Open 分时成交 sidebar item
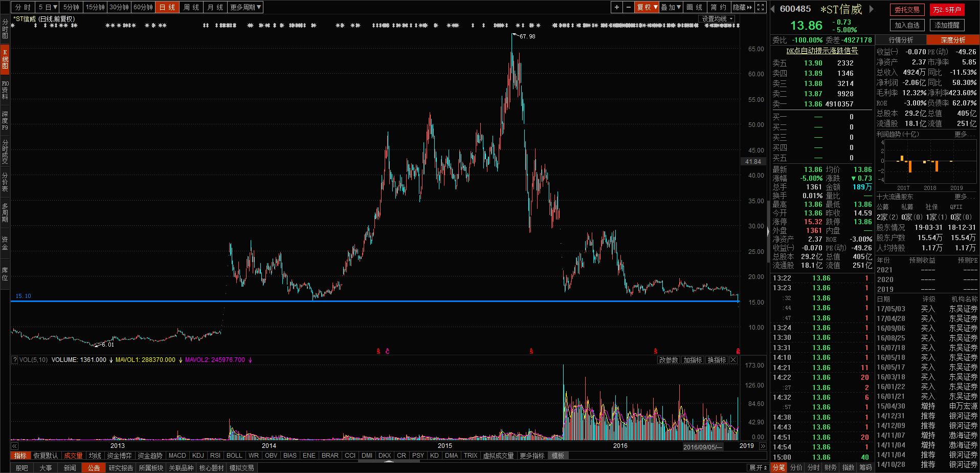This screenshot has width=980, height=473. coord(5,151)
